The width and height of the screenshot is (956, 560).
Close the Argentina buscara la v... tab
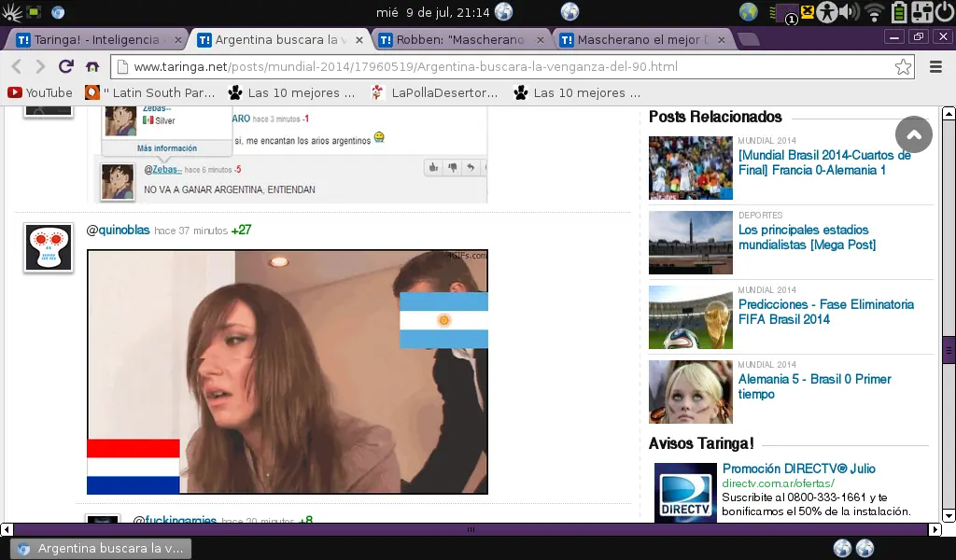tap(359, 39)
